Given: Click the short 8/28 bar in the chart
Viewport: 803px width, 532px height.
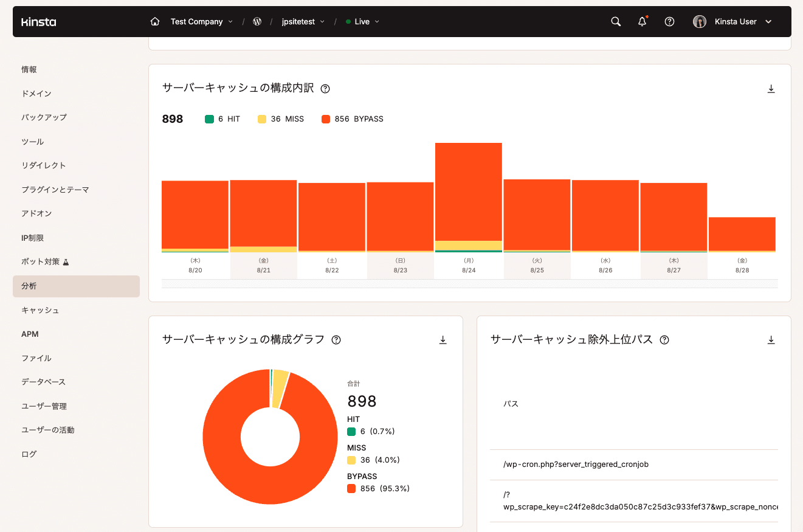Looking at the screenshot, I should pyautogui.click(x=742, y=234).
